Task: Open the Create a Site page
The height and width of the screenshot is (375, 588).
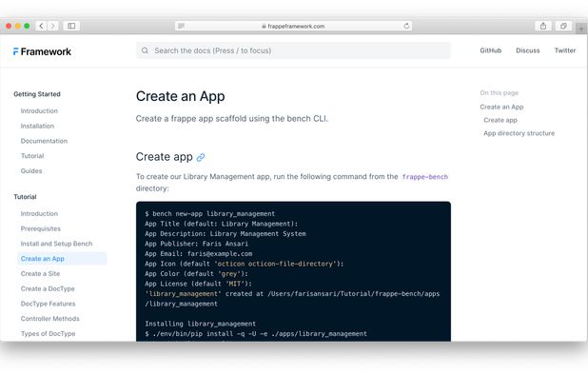Action: 40,274
